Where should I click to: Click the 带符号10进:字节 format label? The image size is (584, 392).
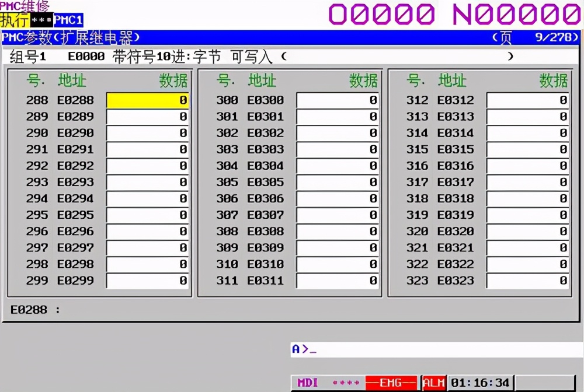pos(166,57)
